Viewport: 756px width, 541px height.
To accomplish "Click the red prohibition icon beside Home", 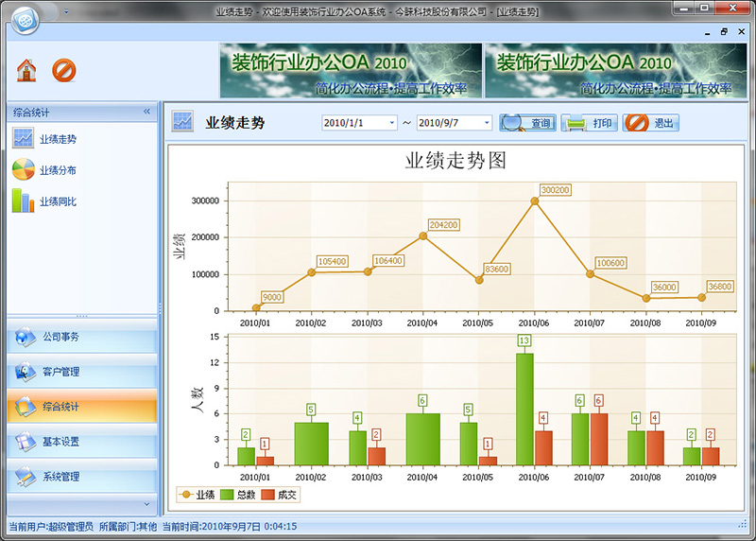I will point(63,70).
